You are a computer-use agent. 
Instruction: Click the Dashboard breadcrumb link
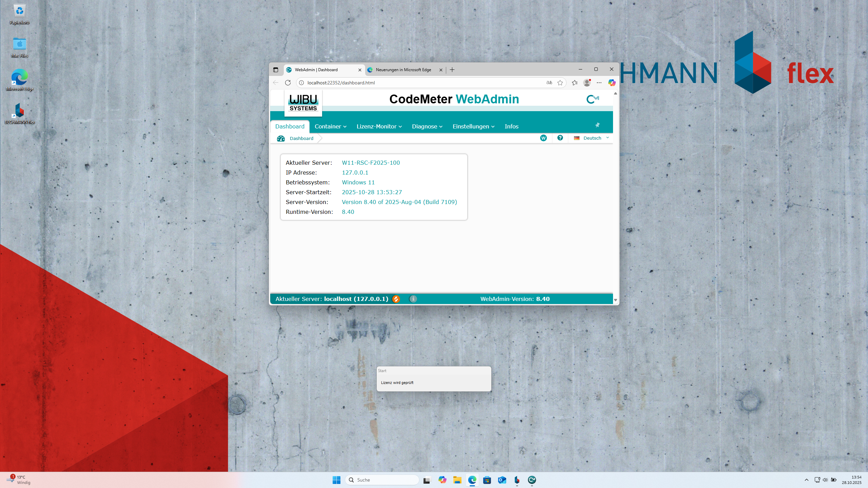point(301,138)
